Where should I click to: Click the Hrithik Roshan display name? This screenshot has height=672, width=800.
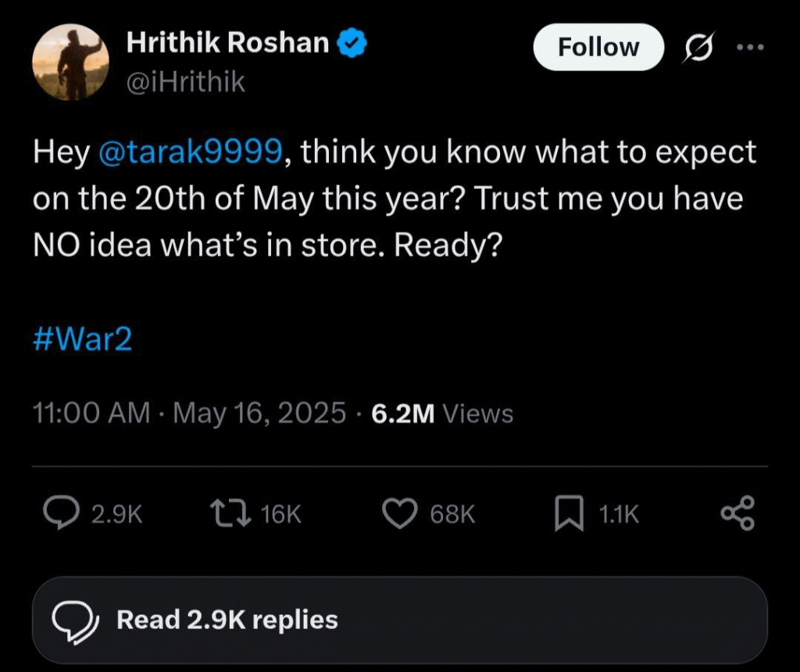227,44
